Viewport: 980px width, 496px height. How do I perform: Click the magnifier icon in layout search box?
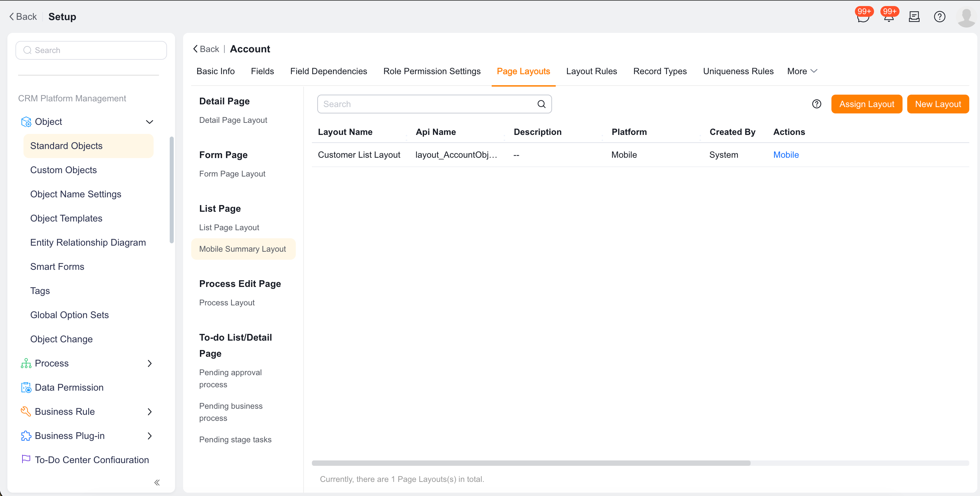coord(541,104)
